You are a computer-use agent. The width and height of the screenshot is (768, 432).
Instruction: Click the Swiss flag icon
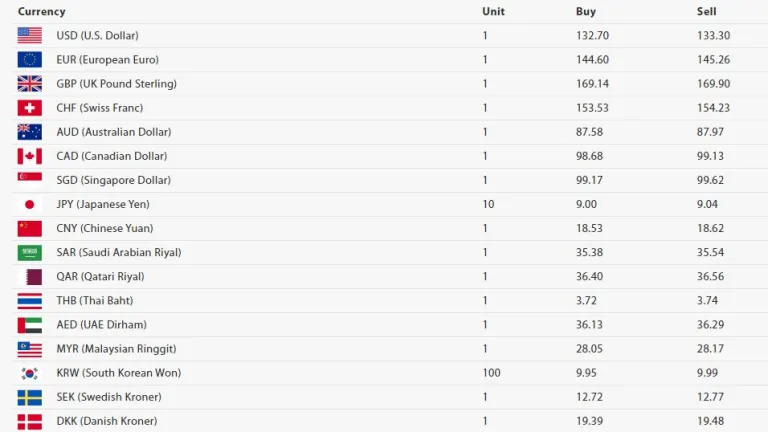(x=29, y=107)
